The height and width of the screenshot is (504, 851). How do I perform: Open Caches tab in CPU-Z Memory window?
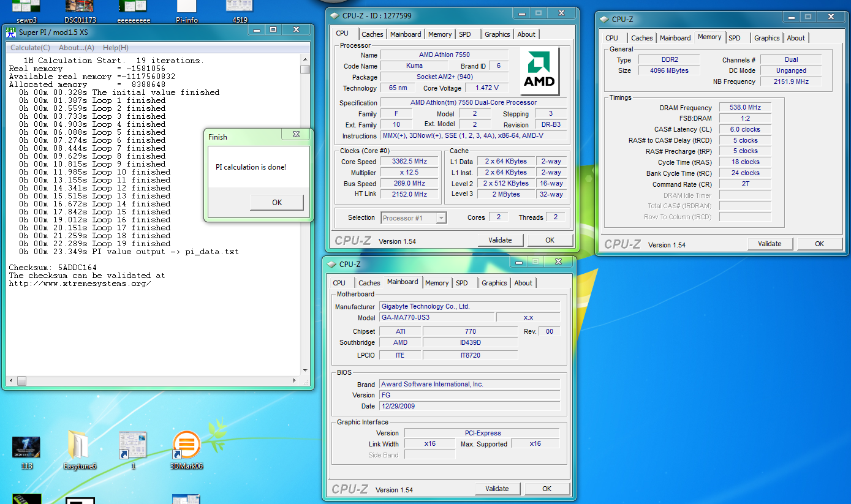tap(642, 38)
